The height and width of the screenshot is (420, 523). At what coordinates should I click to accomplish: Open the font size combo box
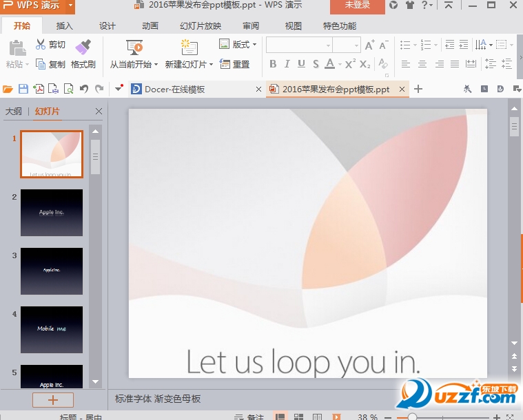coord(347,45)
